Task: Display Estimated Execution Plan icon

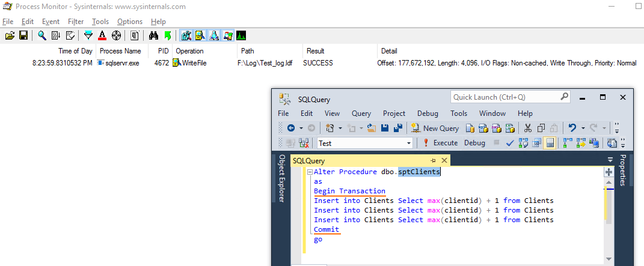Action: pyautogui.click(x=523, y=143)
